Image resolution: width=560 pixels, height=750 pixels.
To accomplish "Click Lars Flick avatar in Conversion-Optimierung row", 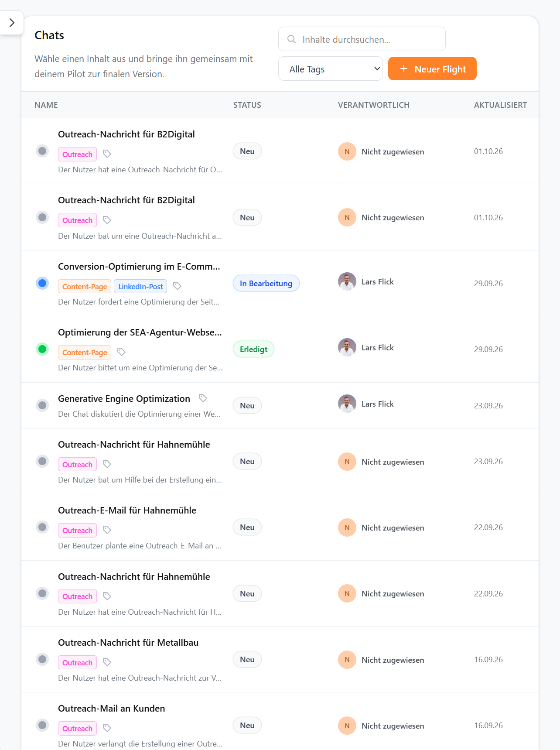I will [x=347, y=282].
